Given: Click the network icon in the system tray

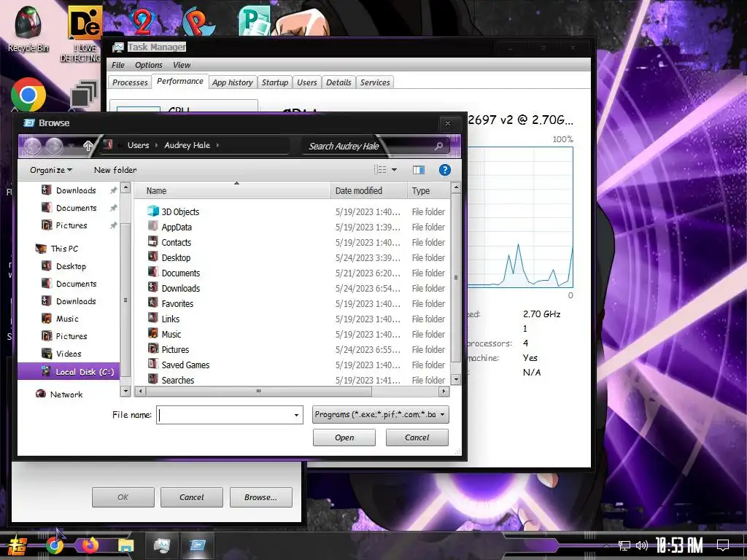Looking at the screenshot, I should click(x=624, y=545).
